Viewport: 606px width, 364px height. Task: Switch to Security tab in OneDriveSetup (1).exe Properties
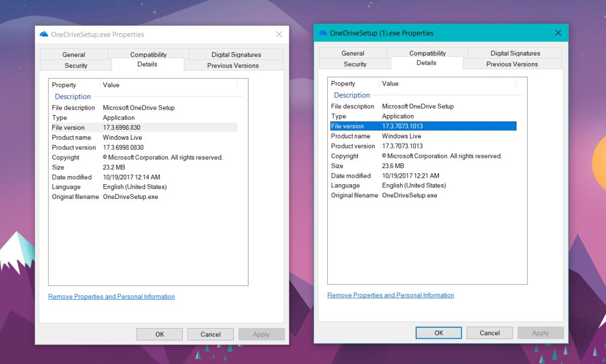(356, 64)
